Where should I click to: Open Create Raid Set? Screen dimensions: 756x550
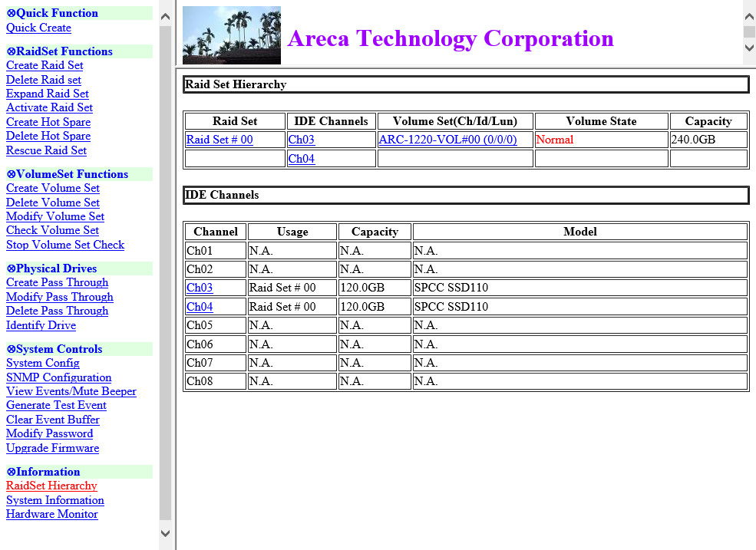tap(45, 65)
